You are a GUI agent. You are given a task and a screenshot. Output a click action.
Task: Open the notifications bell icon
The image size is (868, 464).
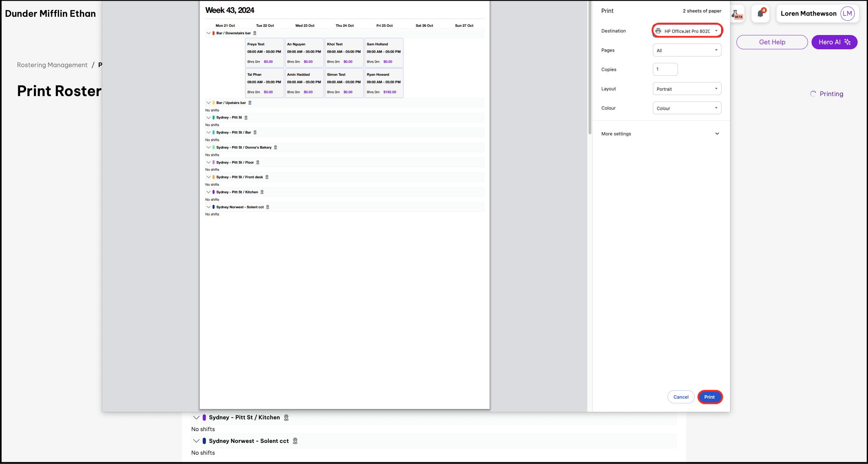[760, 14]
